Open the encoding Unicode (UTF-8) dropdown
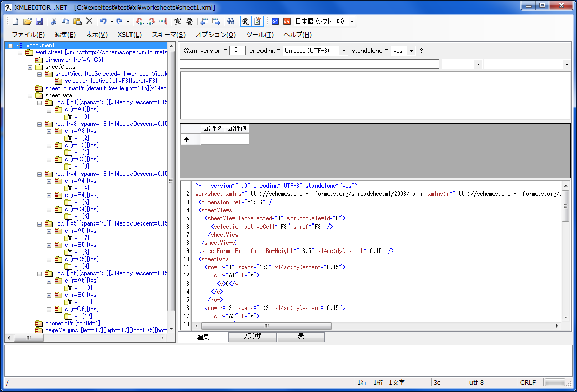 343,51
